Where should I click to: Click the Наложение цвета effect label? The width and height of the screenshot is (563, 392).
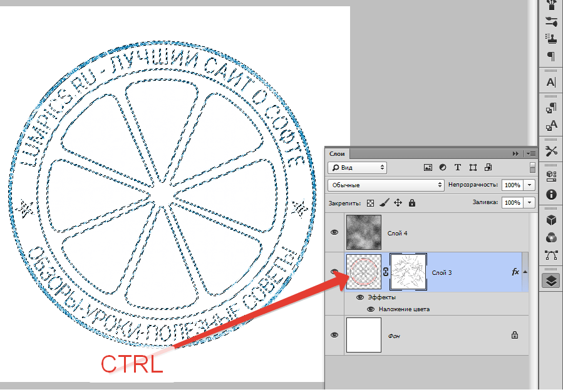404,309
